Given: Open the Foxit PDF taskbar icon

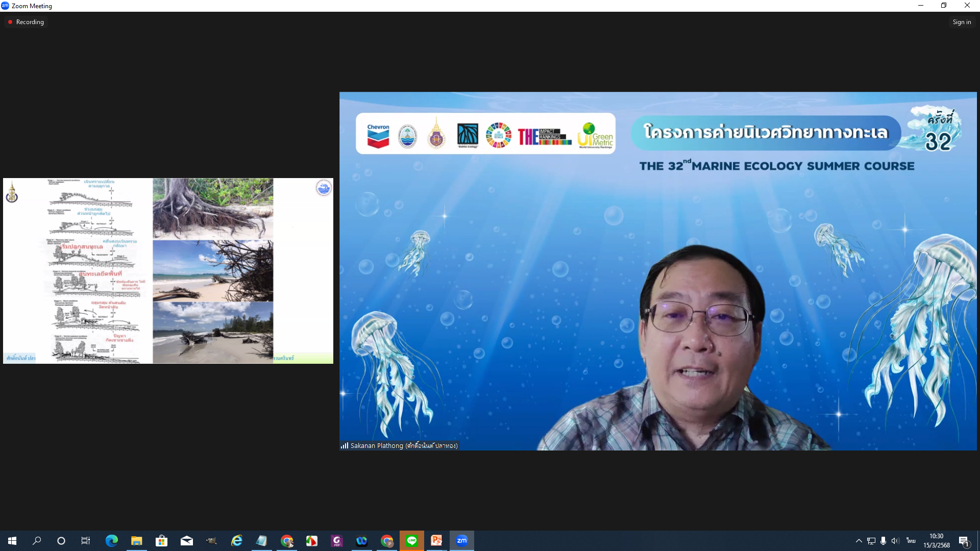Looking at the screenshot, I should point(336,541).
